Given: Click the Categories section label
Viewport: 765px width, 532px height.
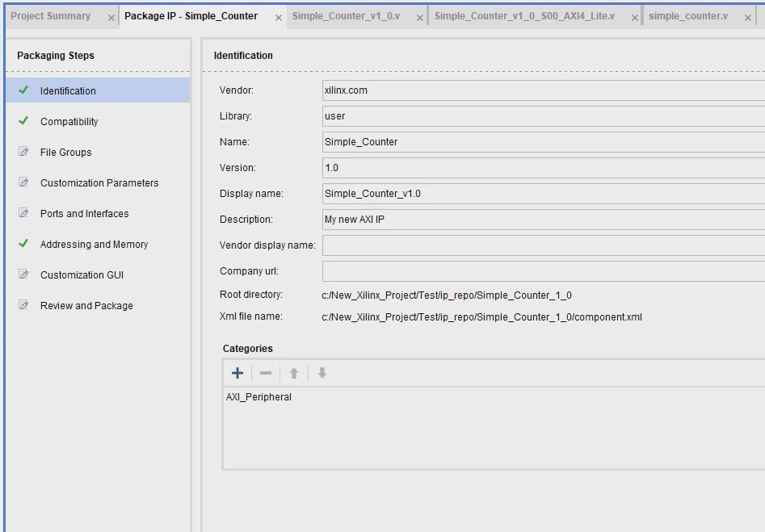Looking at the screenshot, I should (248, 349).
